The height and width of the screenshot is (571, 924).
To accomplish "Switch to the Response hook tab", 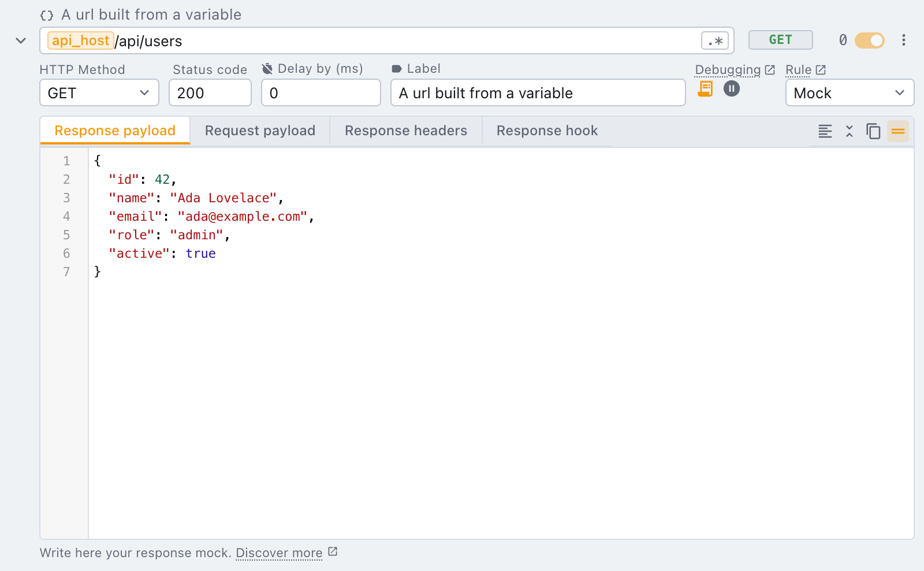I will point(547,131).
